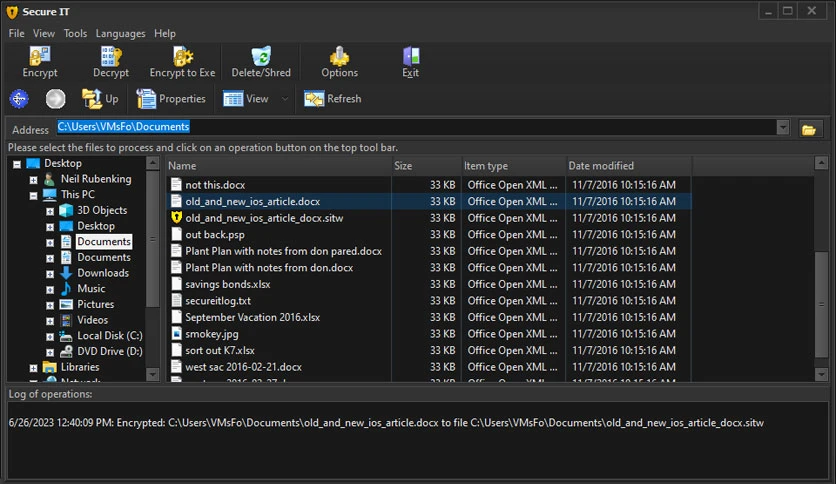
Task: Expand the Neil Rubenking tree node
Action: 34,180
